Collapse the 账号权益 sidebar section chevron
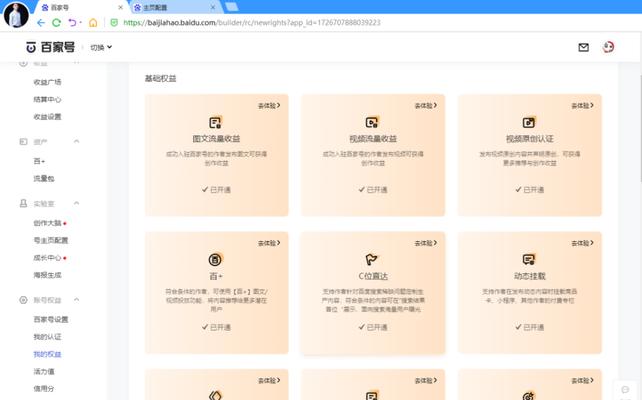Image resolution: width=642 pixels, height=400 pixels. pyautogui.click(x=77, y=300)
